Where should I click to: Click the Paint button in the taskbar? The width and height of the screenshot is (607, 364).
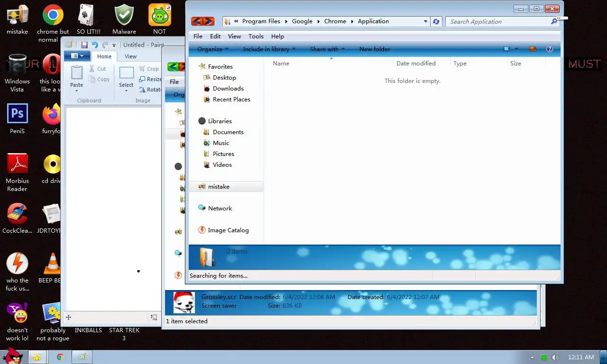tap(82, 357)
